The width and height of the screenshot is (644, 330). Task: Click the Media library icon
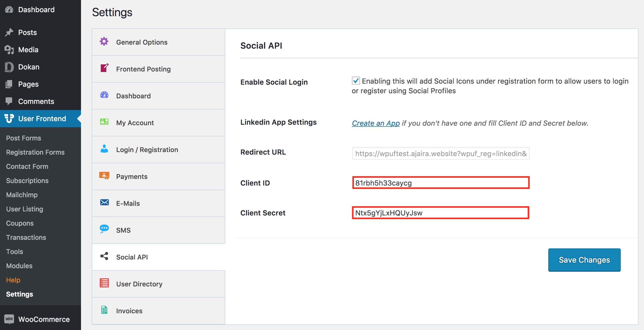tap(9, 50)
